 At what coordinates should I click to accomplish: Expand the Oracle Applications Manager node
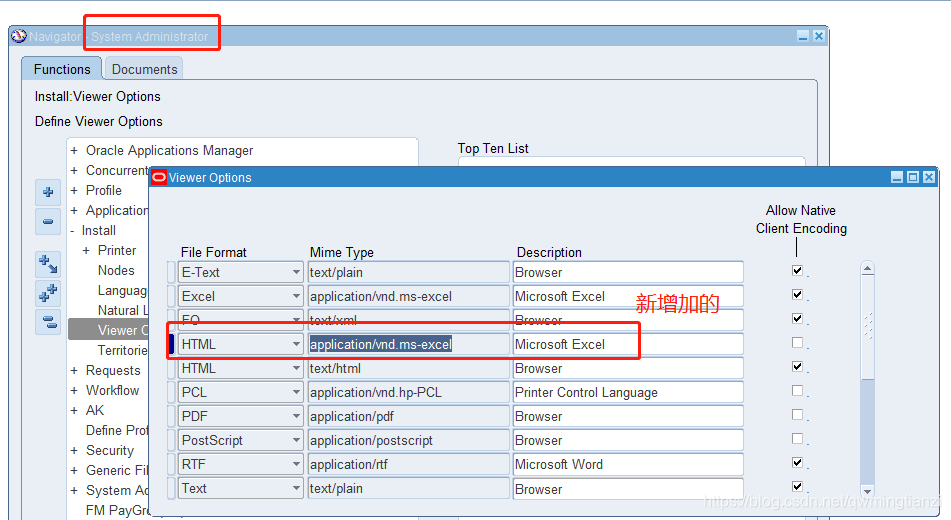74,150
